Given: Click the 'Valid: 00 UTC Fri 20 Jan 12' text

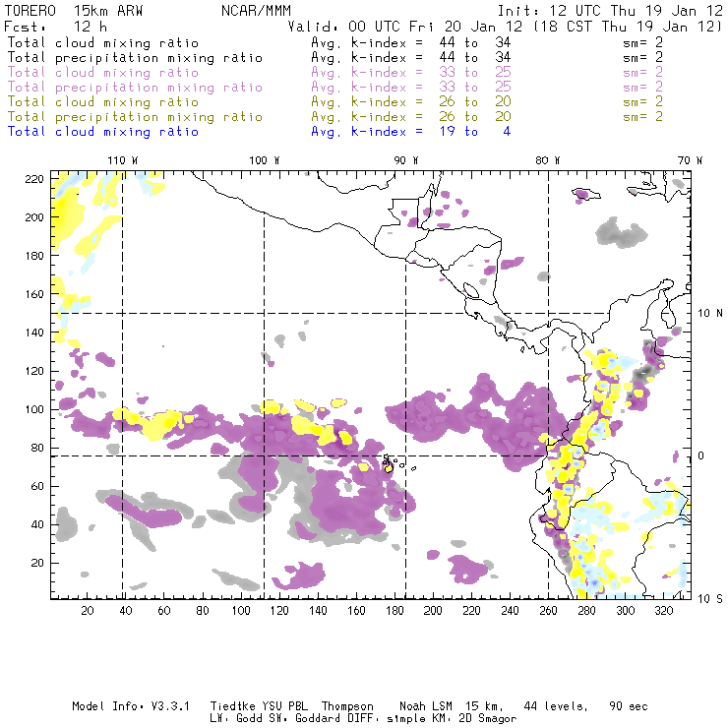Looking at the screenshot, I should [x=405, y=27].
